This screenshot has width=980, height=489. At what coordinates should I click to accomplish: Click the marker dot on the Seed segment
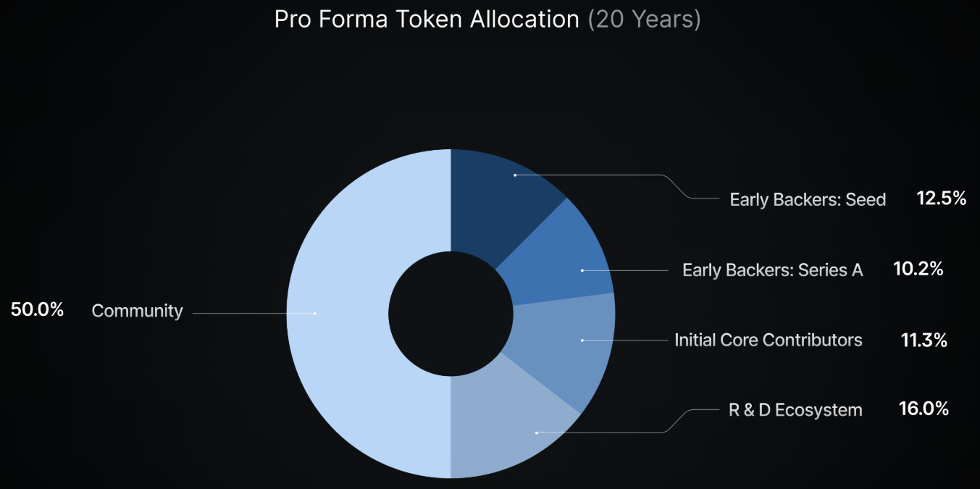515,175
